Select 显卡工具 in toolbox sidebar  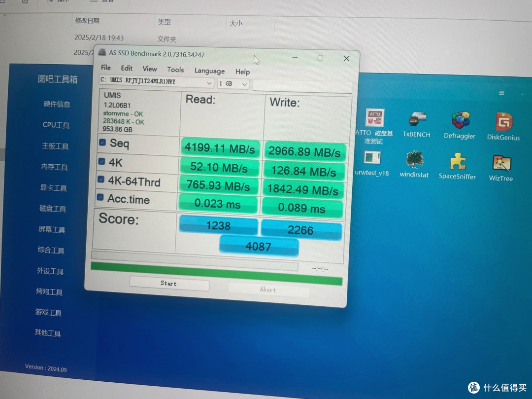53,188
